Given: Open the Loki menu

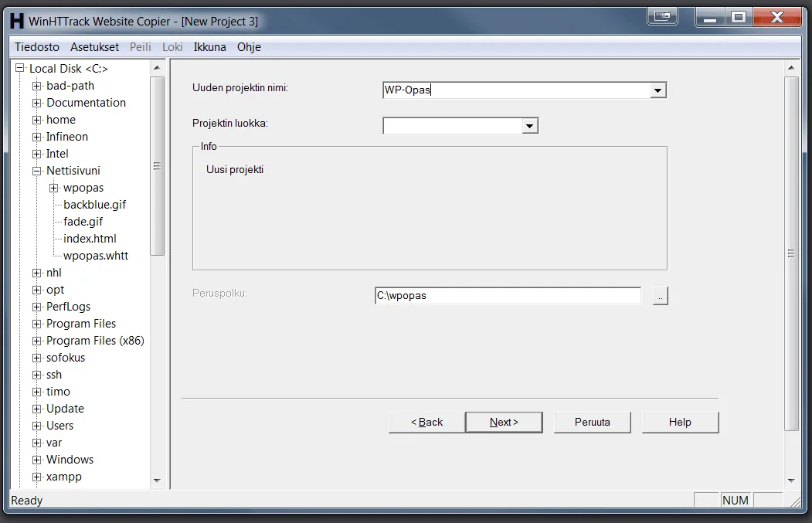Looking at the screenshot, I should click(x=172, y=47).
